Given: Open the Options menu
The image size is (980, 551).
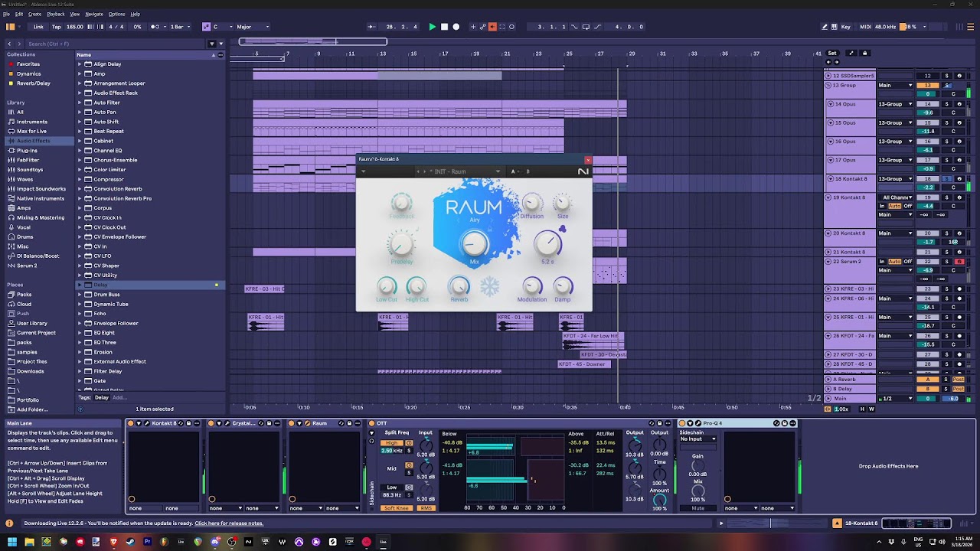Looking at the screenshot, I should tap(116, 14).
